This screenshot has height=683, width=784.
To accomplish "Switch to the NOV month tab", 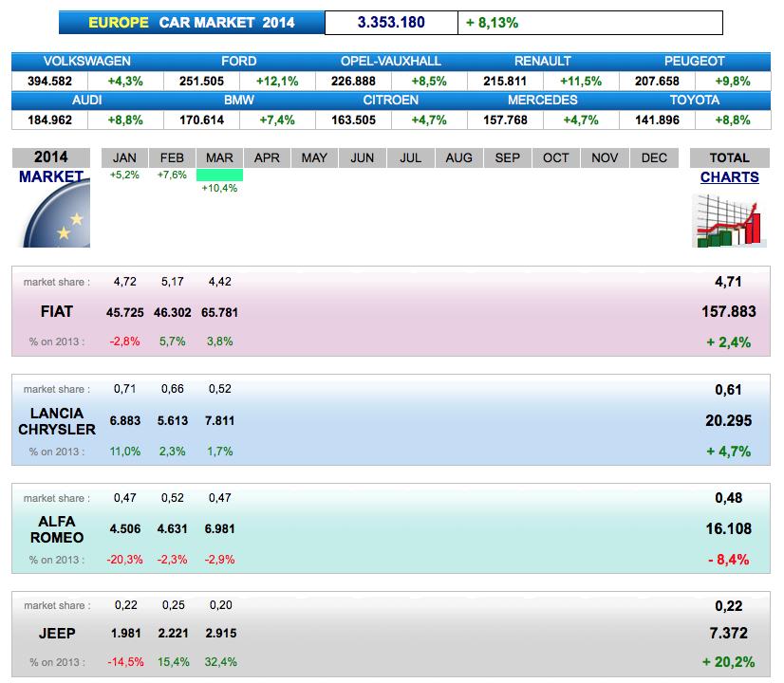I will click(605, 157).
